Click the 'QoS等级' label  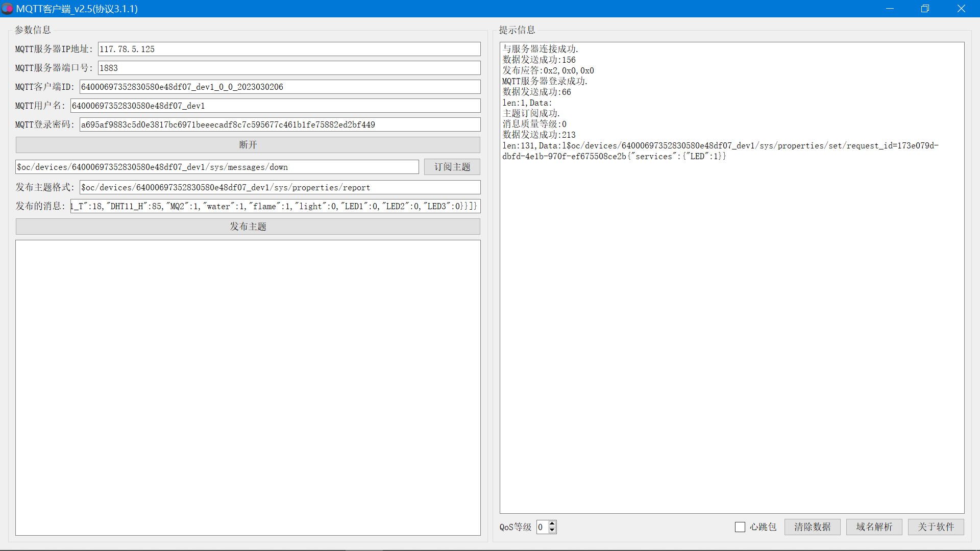pyautogui.click(x=516, y=527)
